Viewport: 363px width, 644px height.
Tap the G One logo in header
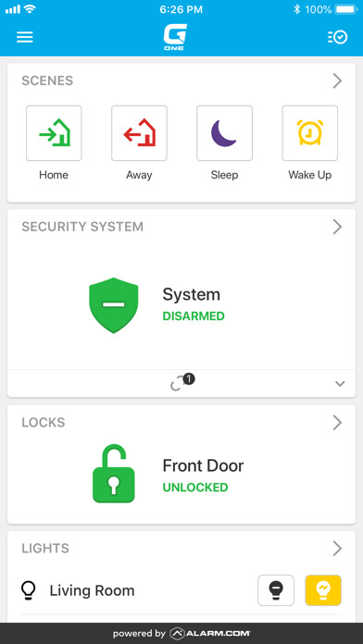(x=176, y=37)
